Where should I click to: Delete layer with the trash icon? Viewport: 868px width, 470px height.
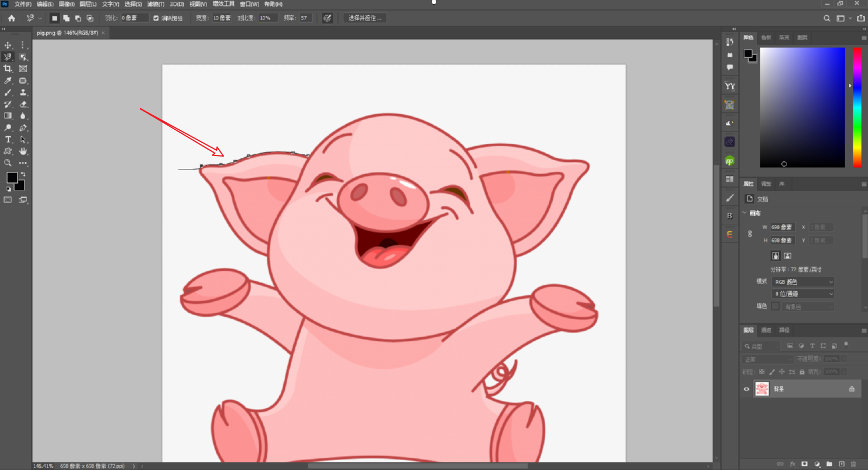853,464
